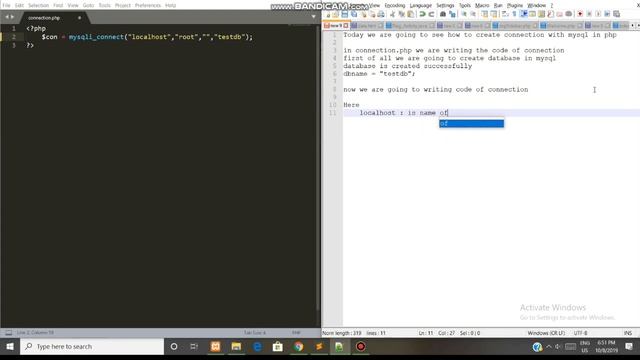This screenshot has width=640, height=360.
Task: Click the 'Type here to search' box
Action: coord(92,347)
